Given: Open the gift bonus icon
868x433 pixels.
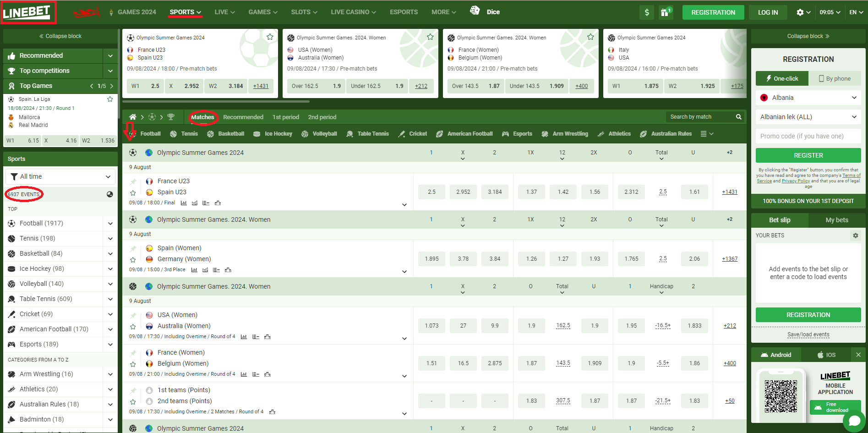Looking at the screenshot, I should click(x=665, y=12).
